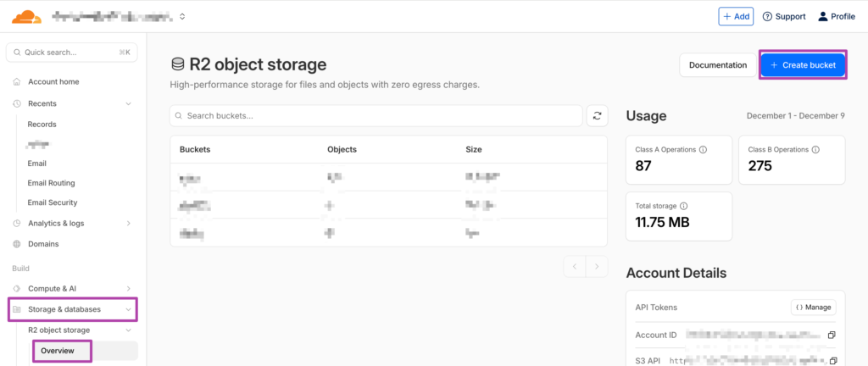This screenshot has width=868, height=366.
Task: Copy the Account ID
Action: click(x=832, y=335)
